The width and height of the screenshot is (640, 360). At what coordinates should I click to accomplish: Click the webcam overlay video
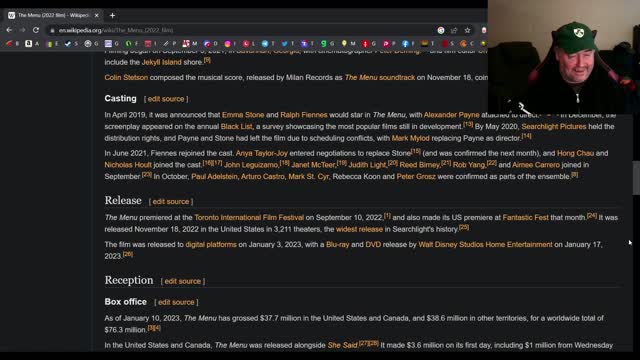[564, 57]
